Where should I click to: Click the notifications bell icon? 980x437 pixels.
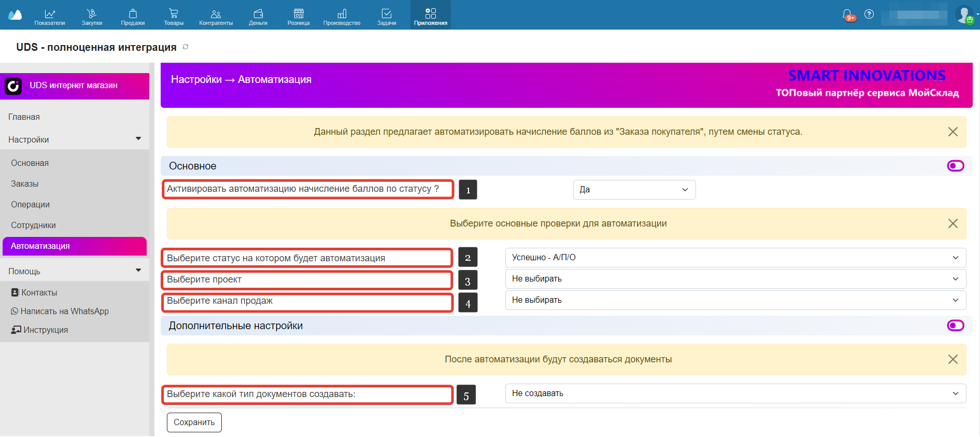coord(847,15)
